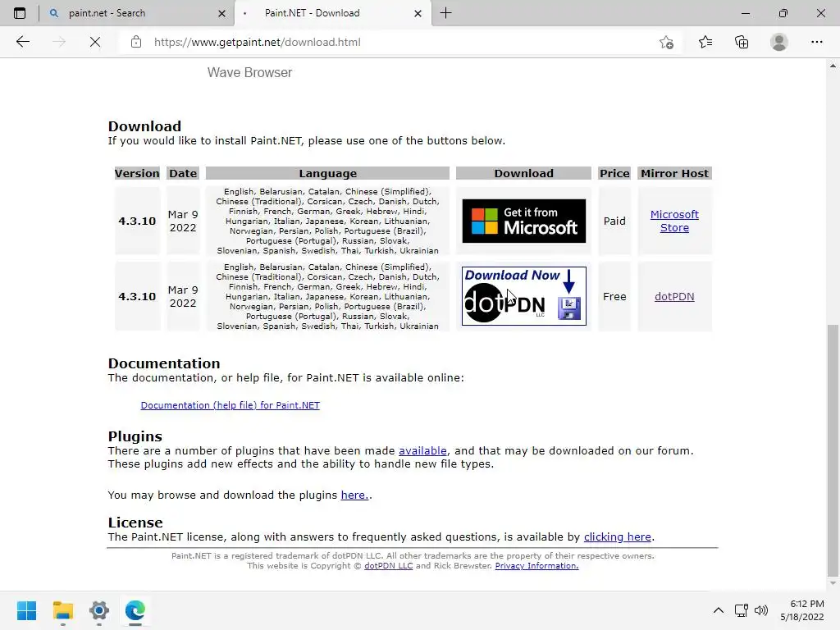The image size is (840, 630).
Task: Stop loading the page
Action: 95,42
